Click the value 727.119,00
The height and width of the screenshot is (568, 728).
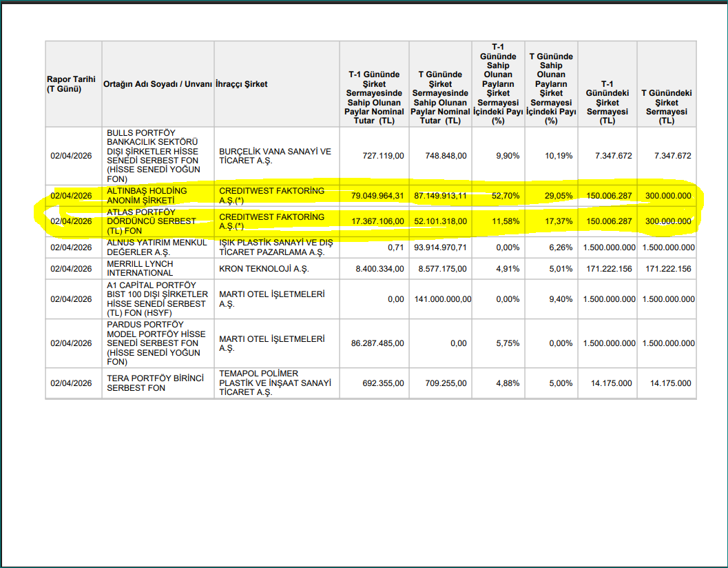click(x=383, y=156)
